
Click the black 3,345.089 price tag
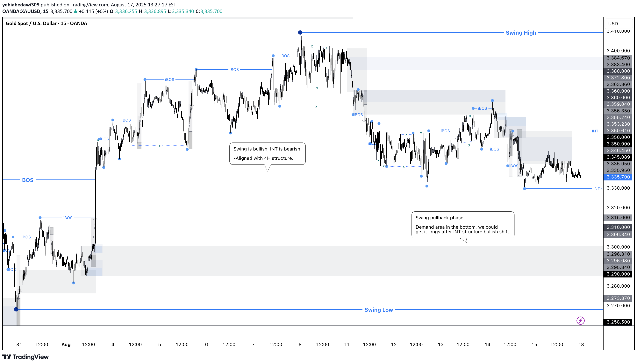pyautogui.click(x=618, y=157)
